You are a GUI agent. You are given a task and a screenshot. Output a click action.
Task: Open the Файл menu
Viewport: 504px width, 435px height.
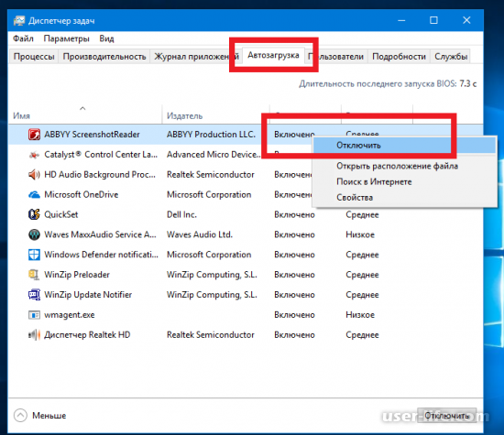click(x=23, y=38)
